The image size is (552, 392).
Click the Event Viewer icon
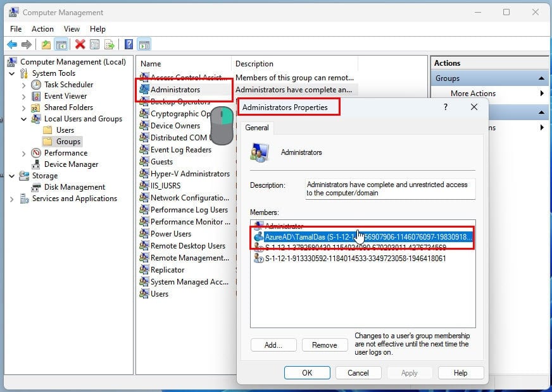[36, 96]
